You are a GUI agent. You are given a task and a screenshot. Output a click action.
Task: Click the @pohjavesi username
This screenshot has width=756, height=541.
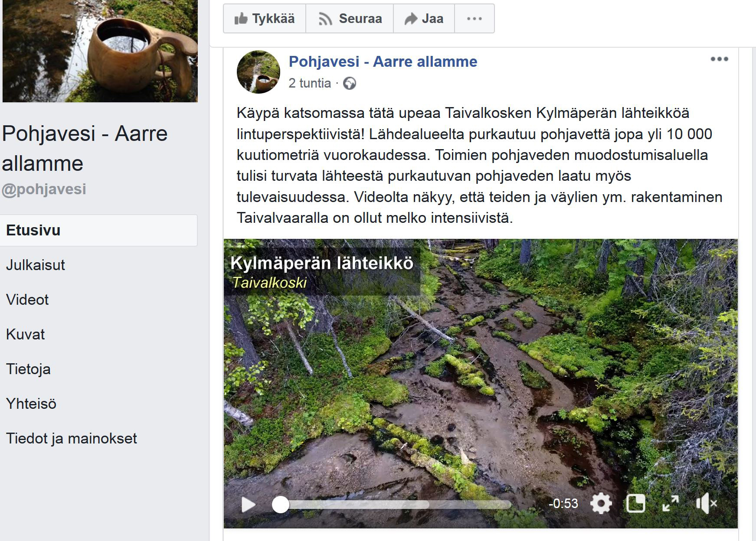click(44, 189)
